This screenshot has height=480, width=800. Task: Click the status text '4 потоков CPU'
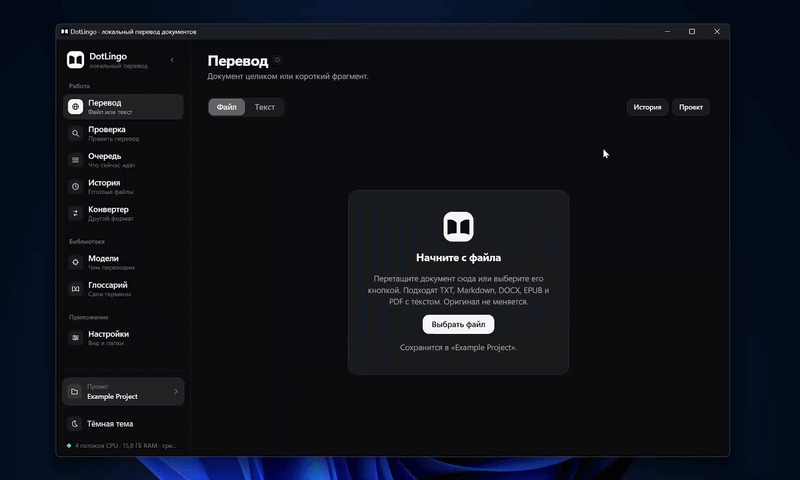click(96, 445)
